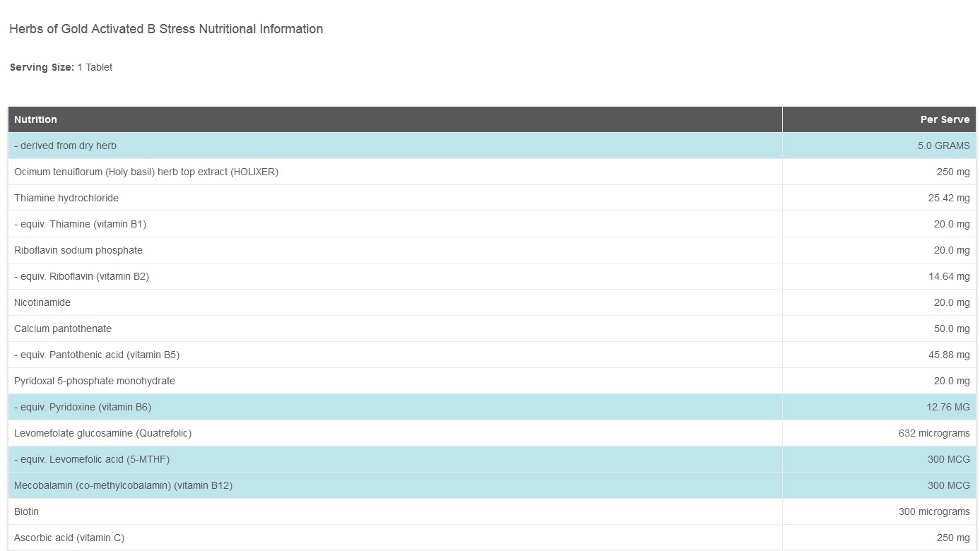
Task: Select 'Levomefolate glucosamine (Quatrefolic)' row
Action: pos(492,433)
